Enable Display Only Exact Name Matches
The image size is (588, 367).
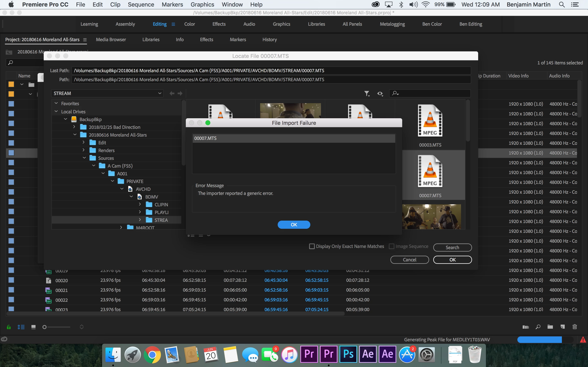(x=312, y=246)
